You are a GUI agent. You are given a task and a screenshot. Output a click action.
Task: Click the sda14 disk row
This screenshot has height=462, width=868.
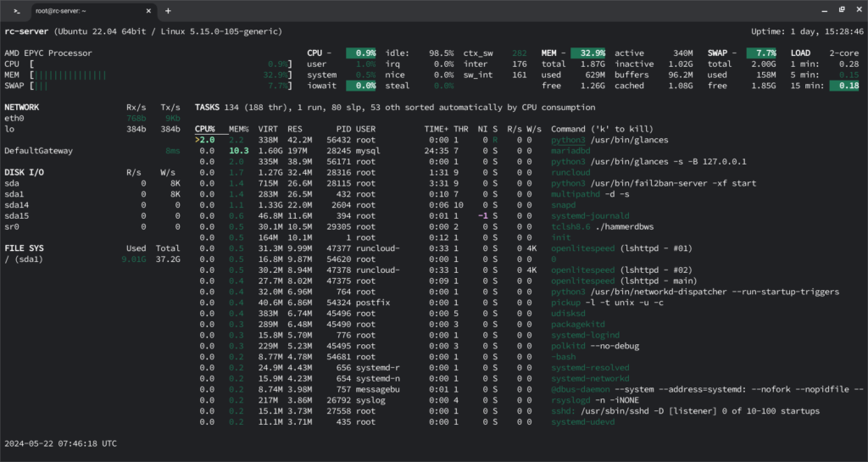92,205
